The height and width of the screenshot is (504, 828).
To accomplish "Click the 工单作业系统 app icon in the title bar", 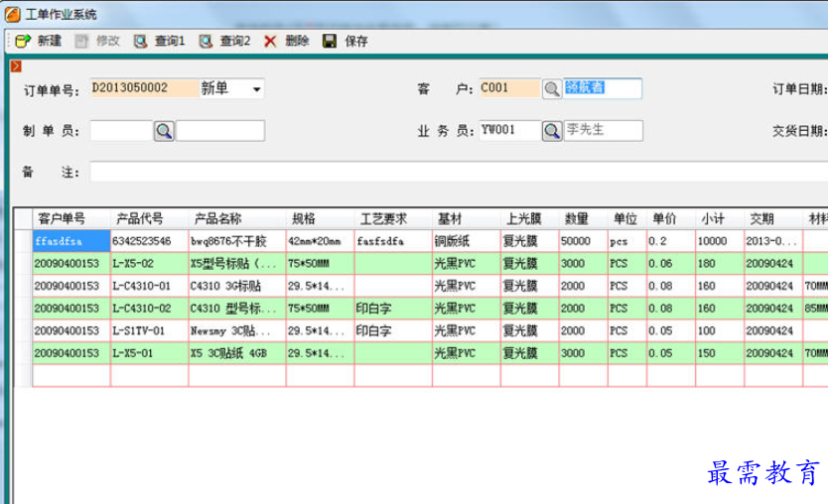I will point(13,14).
